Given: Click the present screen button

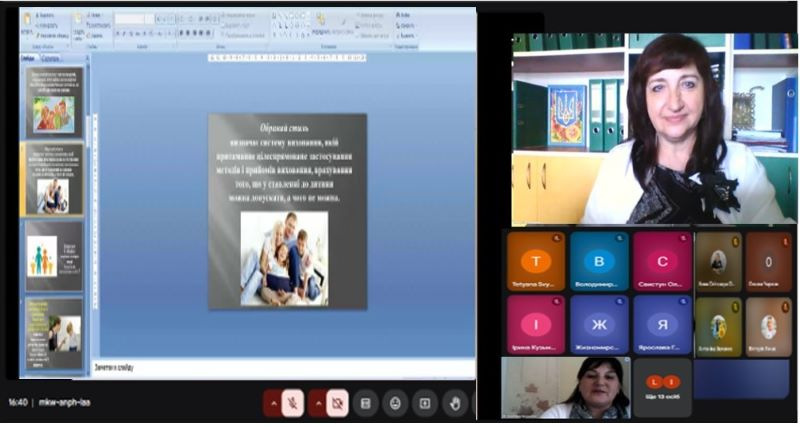Looking at the screenshot, I should tap(425, 404).
